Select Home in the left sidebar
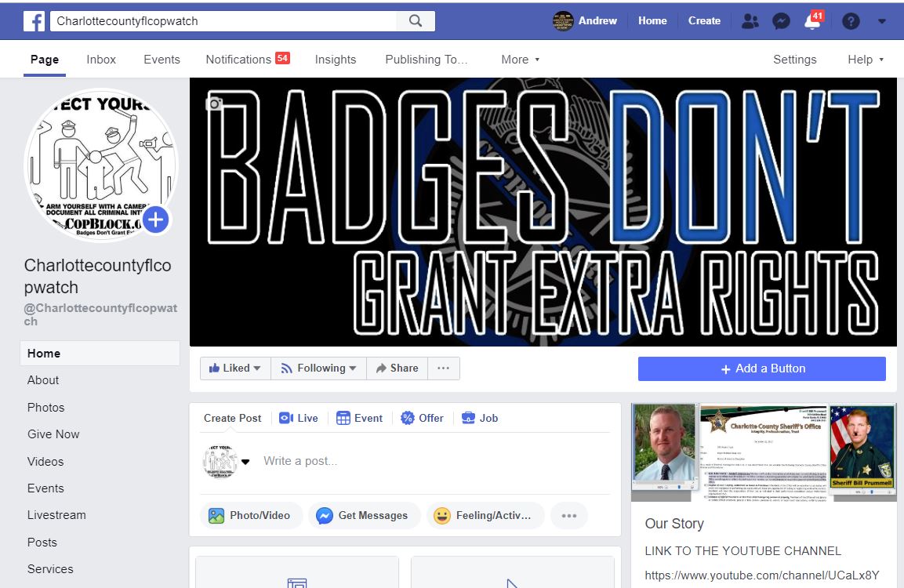This screenshot has width=904, height=588. click(100, 354)
